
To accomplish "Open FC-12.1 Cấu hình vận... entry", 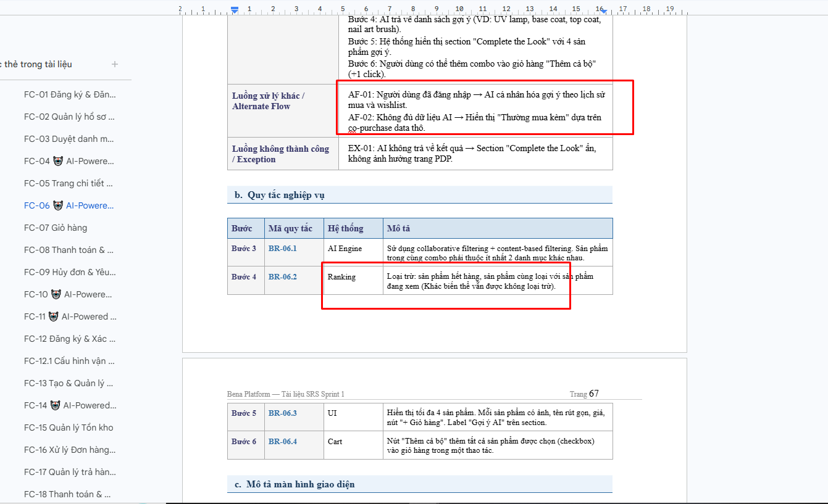I will (x=69, y=361).
